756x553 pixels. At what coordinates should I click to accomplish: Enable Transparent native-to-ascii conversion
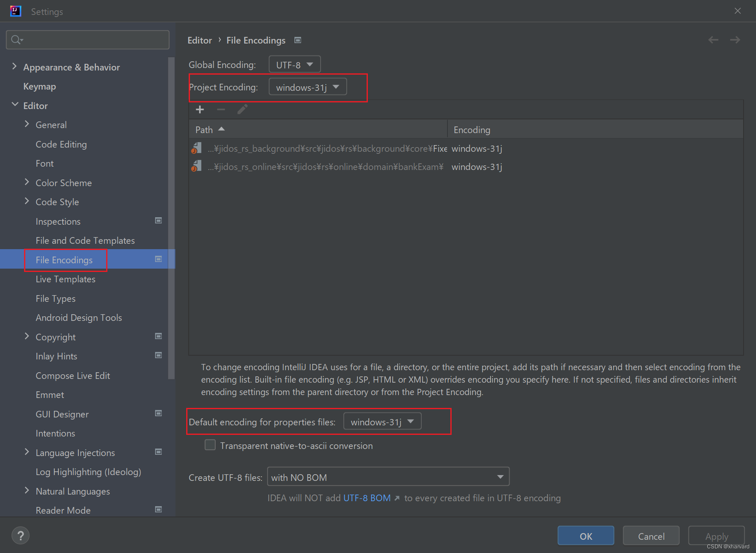[210, 445]
